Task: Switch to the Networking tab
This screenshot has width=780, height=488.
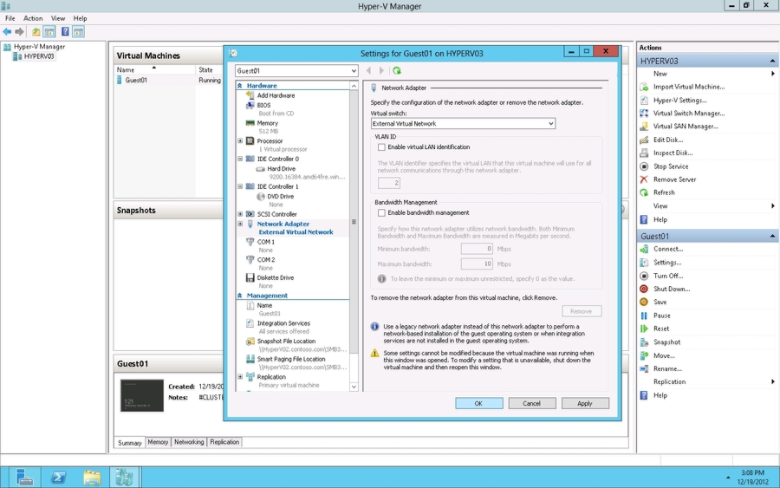Action: pyautogui.click(x=189, y=442)
